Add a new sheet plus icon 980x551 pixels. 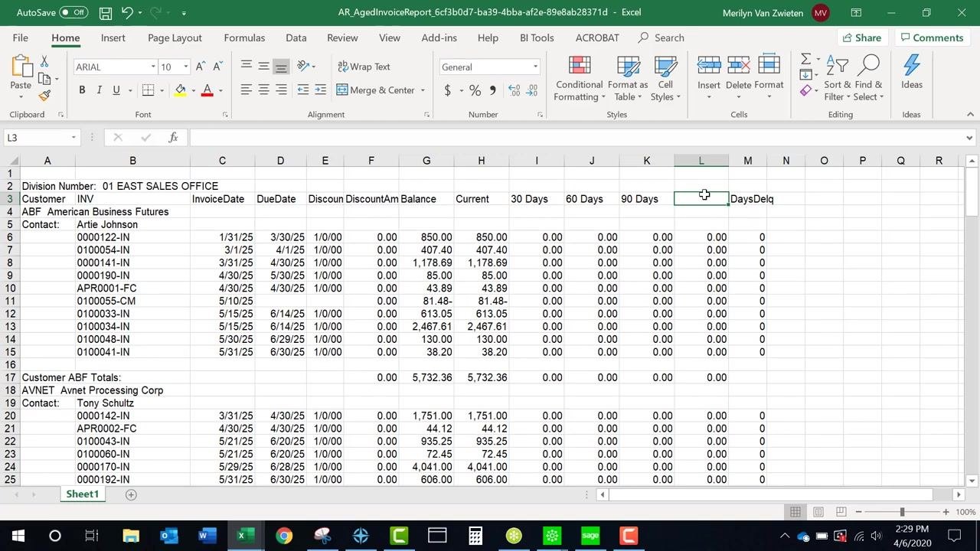tap(131, 494)
